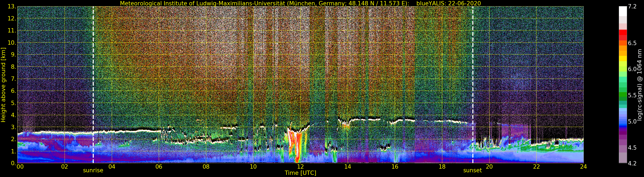The height and width of the screenshot is (177, 644).
Task: Click the time axis tick '16'
Action: click(395, 166)
